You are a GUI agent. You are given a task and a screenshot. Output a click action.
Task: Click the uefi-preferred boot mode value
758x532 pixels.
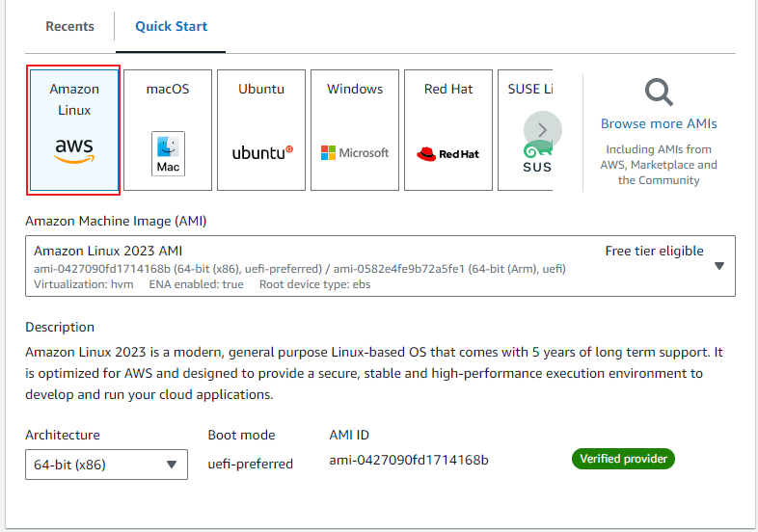[x=251, y=464]
